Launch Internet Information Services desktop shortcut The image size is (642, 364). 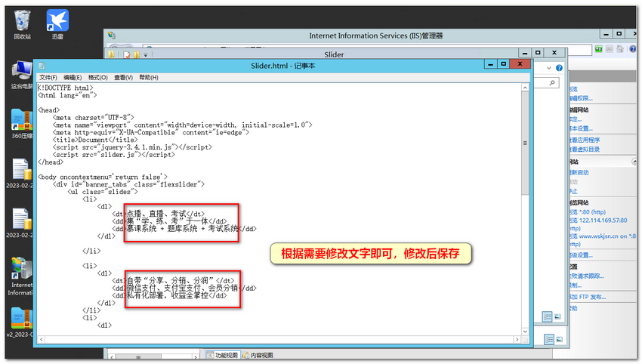click(21, 276)
